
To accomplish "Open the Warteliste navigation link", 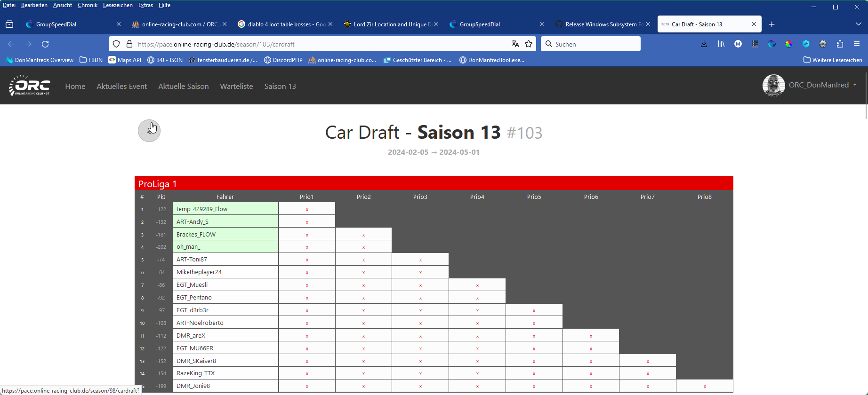I will pyautogui.click(x=236, y=87).
